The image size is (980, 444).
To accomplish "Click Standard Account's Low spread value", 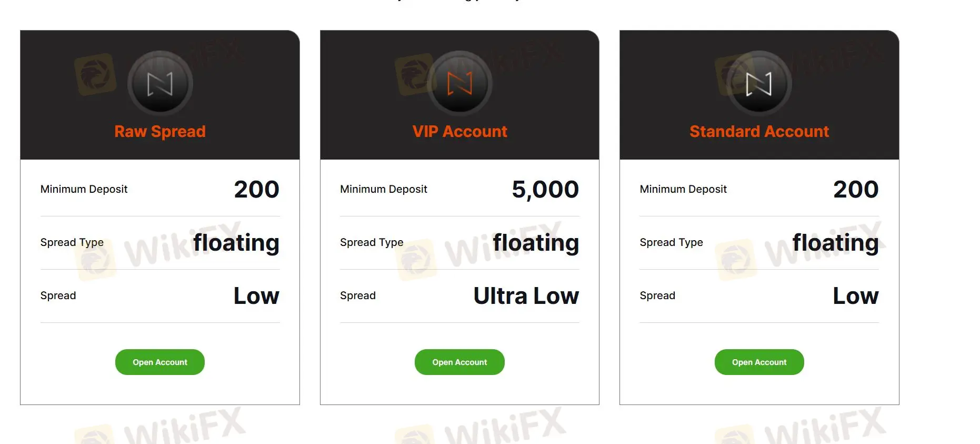I will [855, 296].
